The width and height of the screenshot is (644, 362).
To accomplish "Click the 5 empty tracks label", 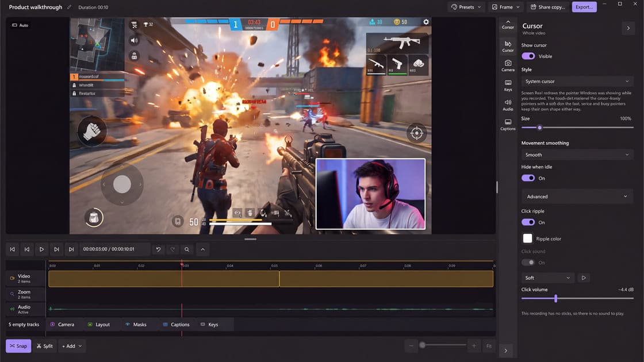I will click(24, 324).
